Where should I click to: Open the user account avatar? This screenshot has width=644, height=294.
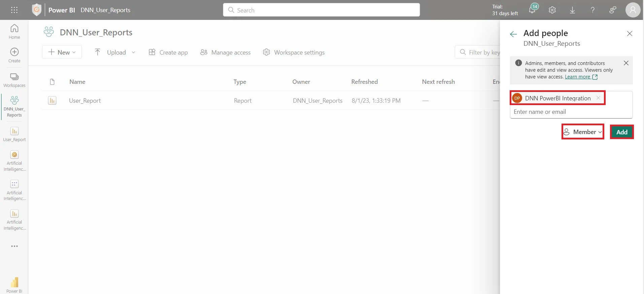(633, 10)
